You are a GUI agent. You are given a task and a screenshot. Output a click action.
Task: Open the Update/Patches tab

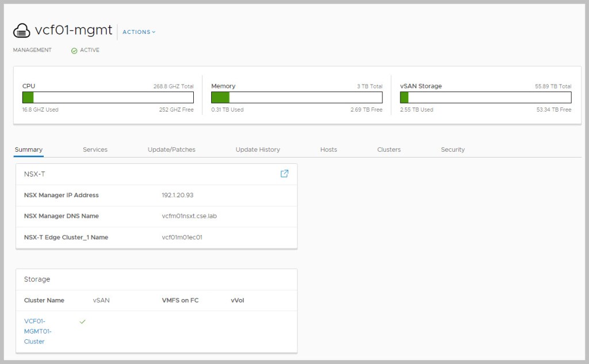171,150
